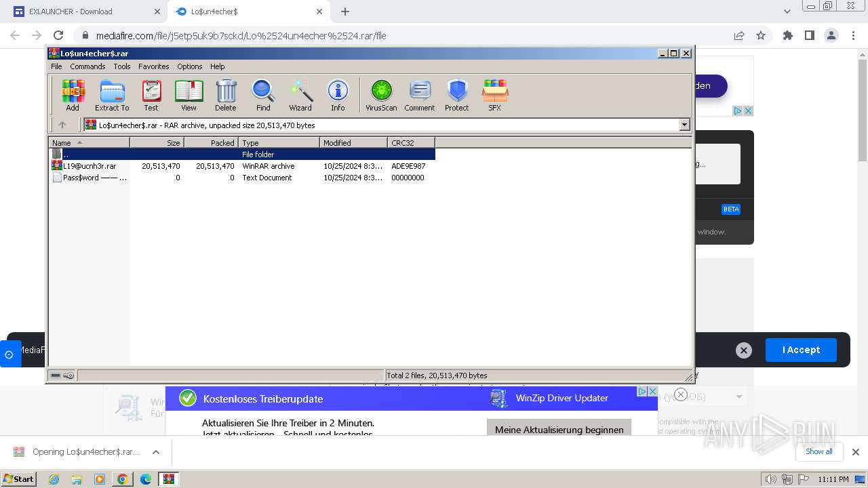
Task: Click the Protect shield icon
Action: [x=457, y=96]
